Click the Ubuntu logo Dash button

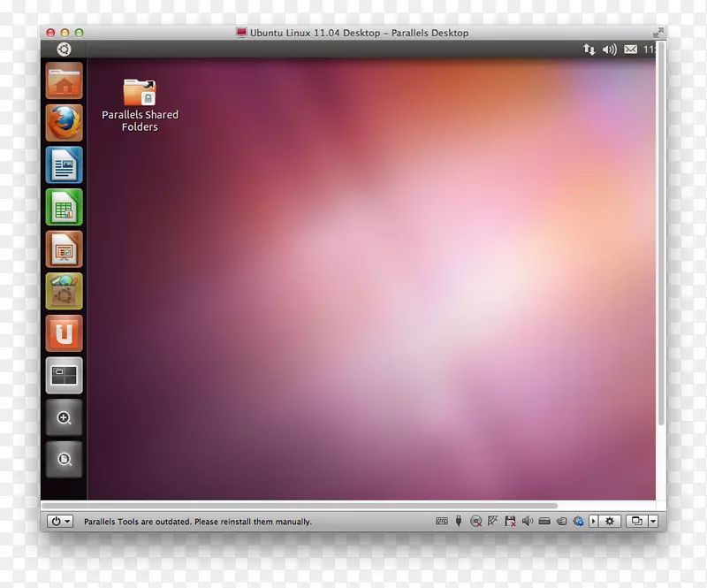(64, 50)
